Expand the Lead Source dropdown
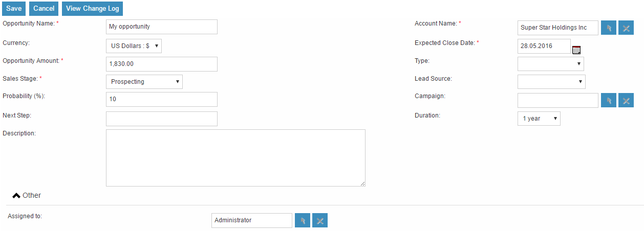This screenshot has height=231, width=644. click(x=551, y=82)
